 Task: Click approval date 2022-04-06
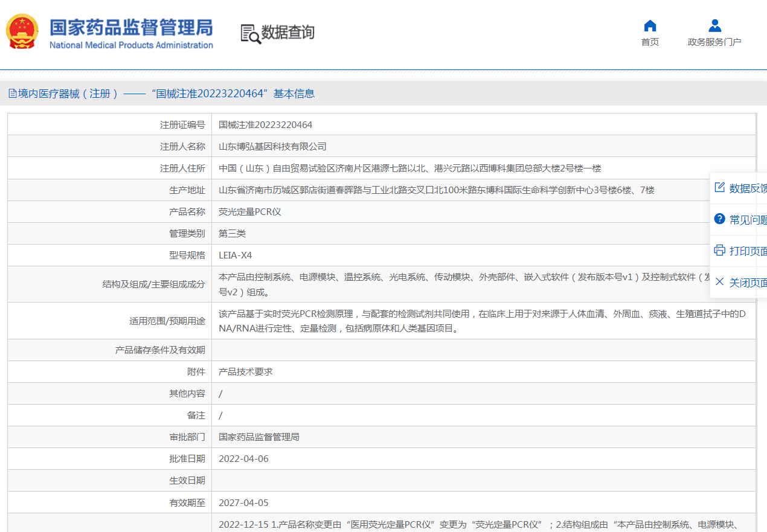(x=243, y=459)
